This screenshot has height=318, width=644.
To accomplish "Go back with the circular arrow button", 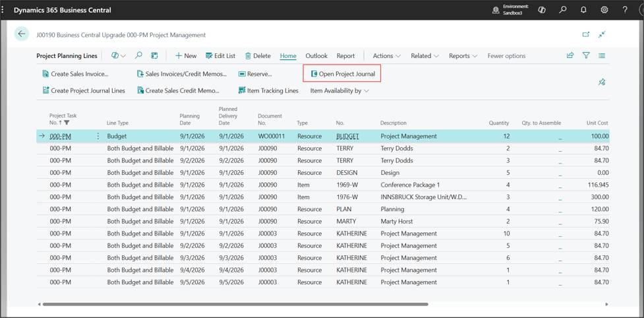I will point(21,34).
